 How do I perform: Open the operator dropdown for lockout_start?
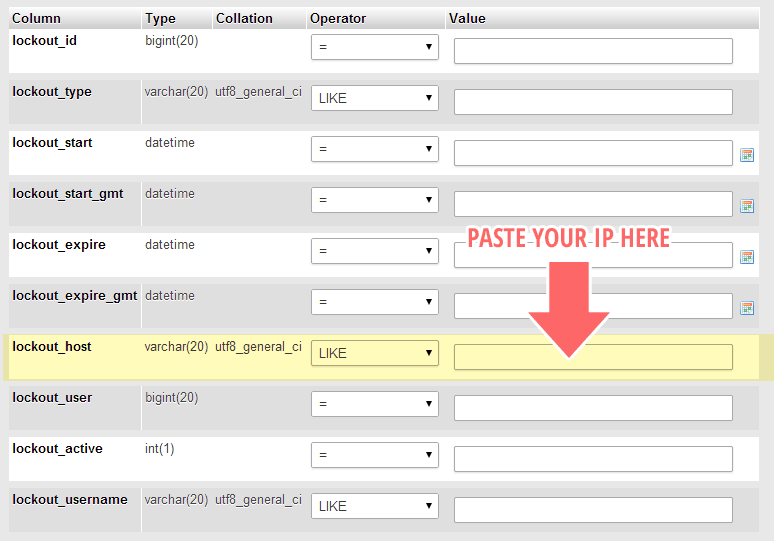374,149
